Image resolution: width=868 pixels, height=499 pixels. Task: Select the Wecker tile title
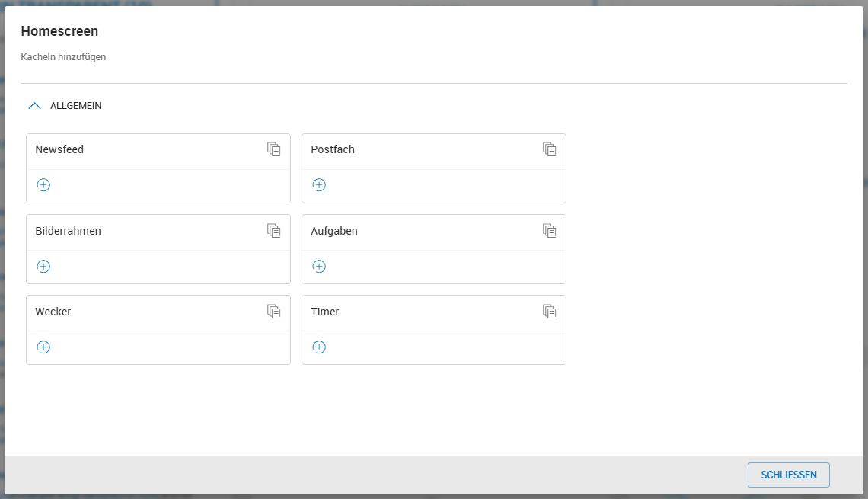pyautogui.click(x=53, y=312)
